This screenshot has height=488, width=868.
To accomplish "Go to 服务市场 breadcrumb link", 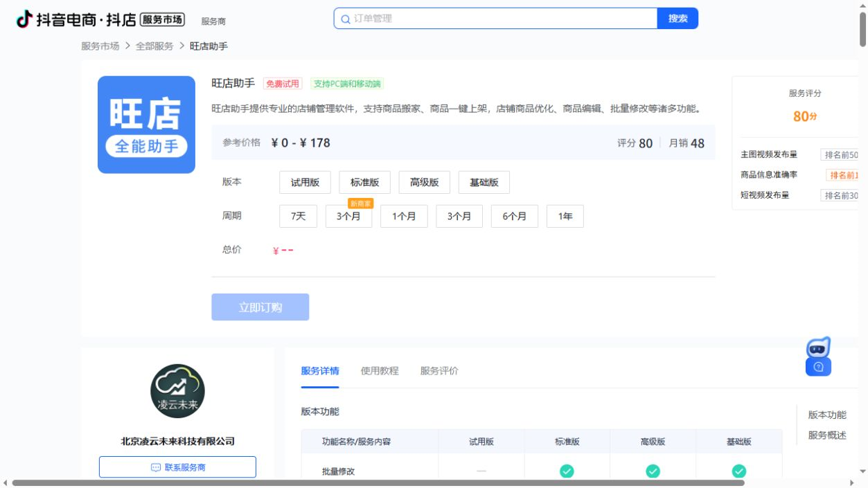I will pos(100,46).
